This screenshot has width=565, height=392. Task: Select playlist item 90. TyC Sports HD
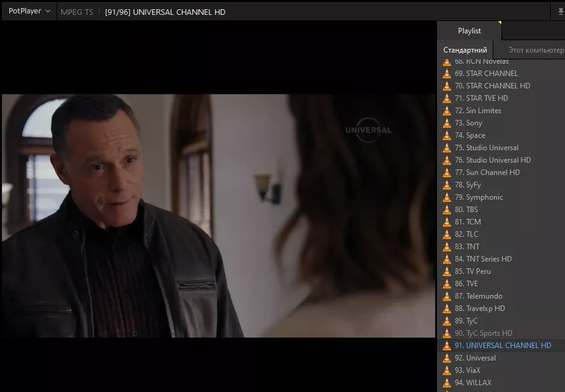point(501,333)
